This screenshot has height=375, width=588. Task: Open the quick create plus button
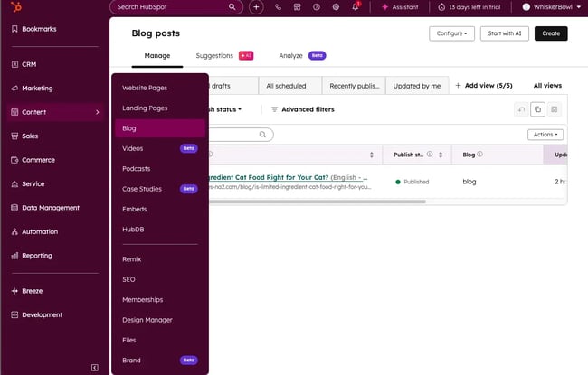256,6
